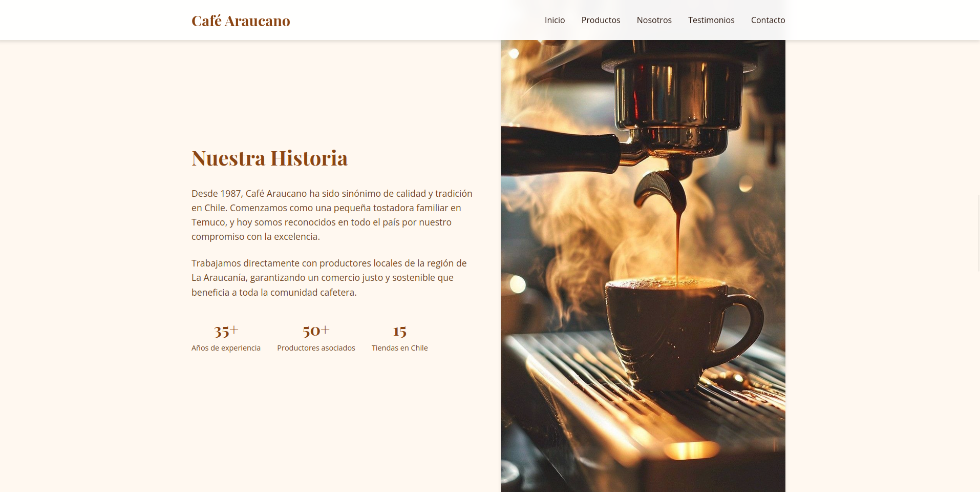The image size is (980, 492).
Task: Click the portafilter handle in the photo
Action: [x=558, y=149]
